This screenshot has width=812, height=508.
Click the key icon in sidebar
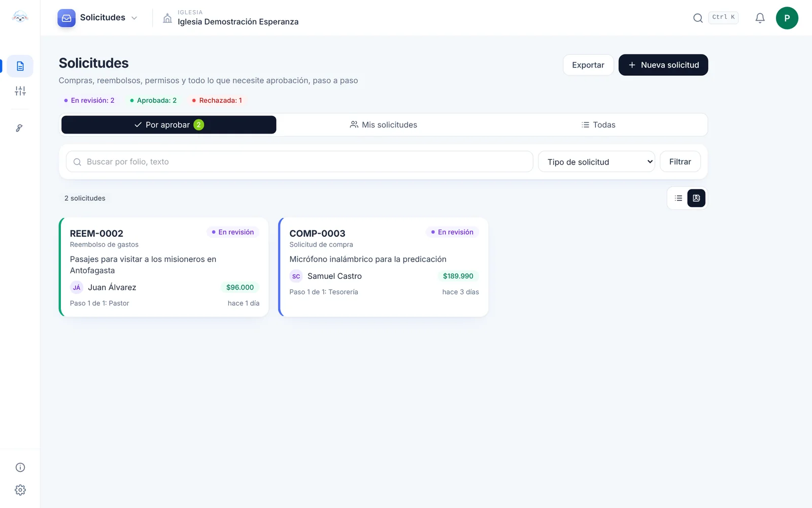pyautogui.click(x=19, y=128)
